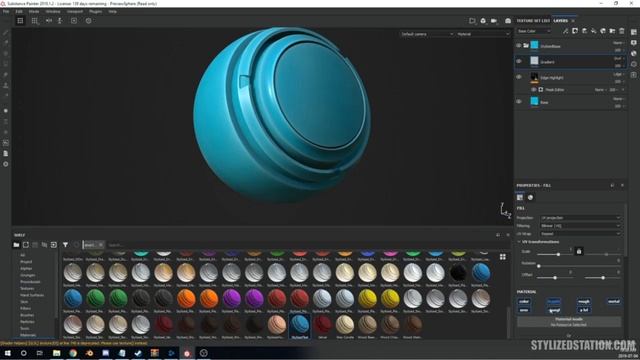Open blend mode dropdown of Base layer
The width and height of the screenshot is (640, 360).
click(618, 99)
